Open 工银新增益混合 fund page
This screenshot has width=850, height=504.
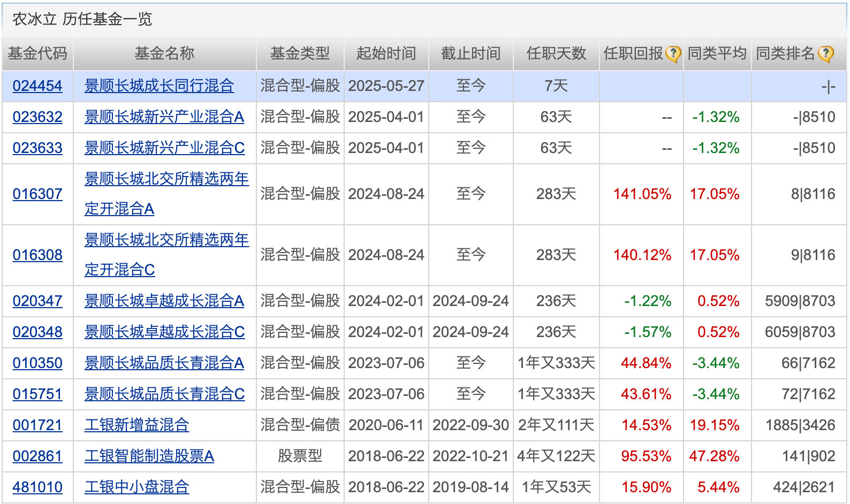coord(137,425)
